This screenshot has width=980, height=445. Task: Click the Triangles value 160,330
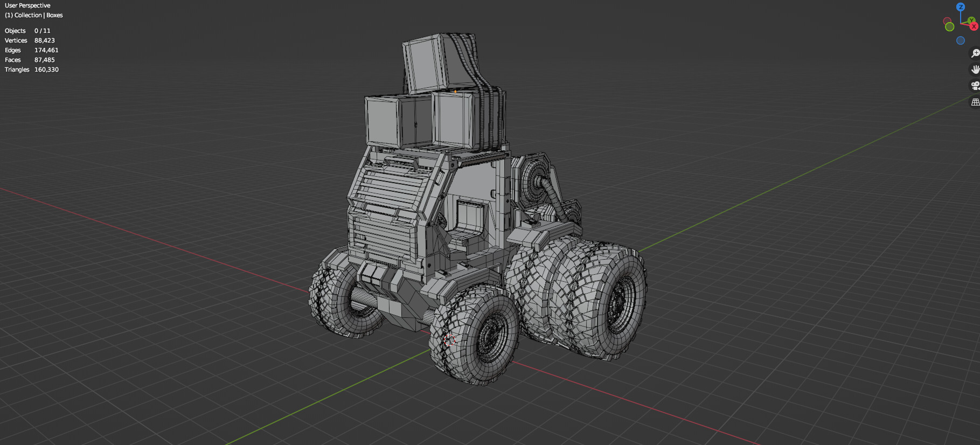(x=46, y=69)
